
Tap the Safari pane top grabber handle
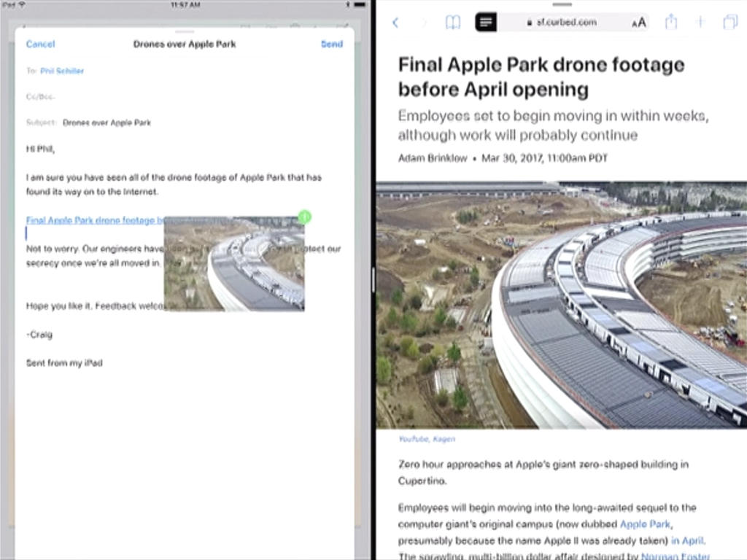pos(562,4)
